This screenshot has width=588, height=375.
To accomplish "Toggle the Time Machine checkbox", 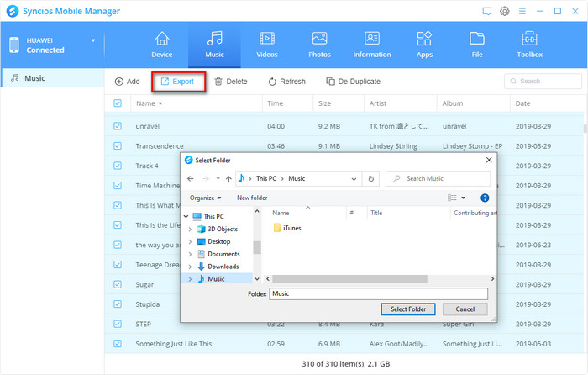I will pyautogui.click(x=118, y=186).
